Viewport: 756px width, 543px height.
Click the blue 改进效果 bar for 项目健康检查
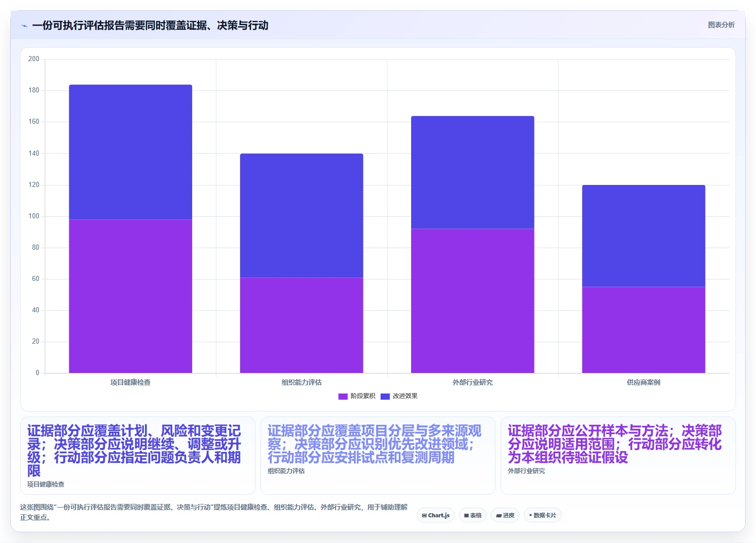131,152
